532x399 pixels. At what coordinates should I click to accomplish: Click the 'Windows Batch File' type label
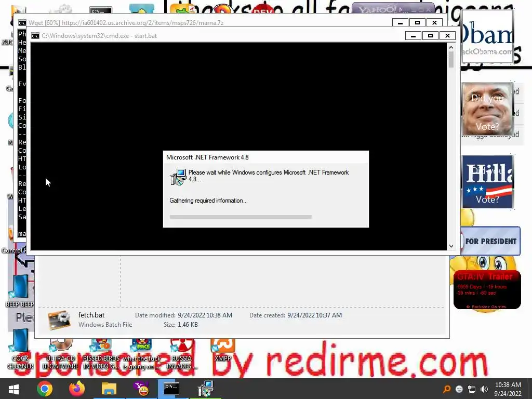pos(105,325)
